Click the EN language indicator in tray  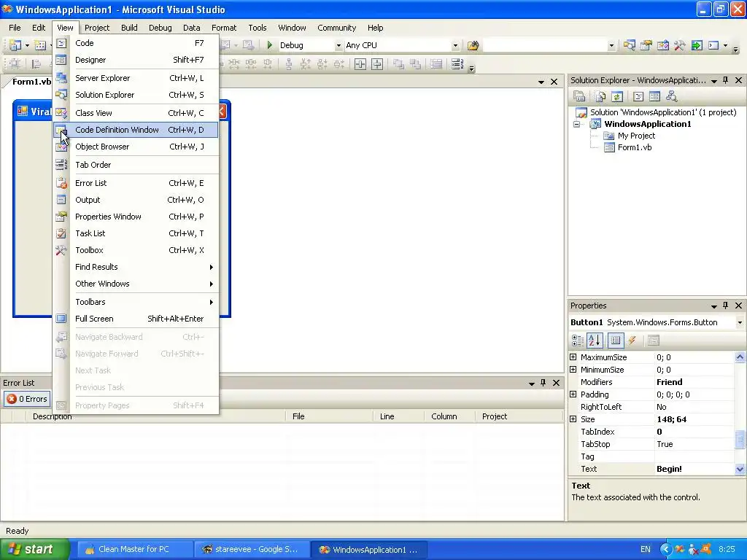pos(646,550)
